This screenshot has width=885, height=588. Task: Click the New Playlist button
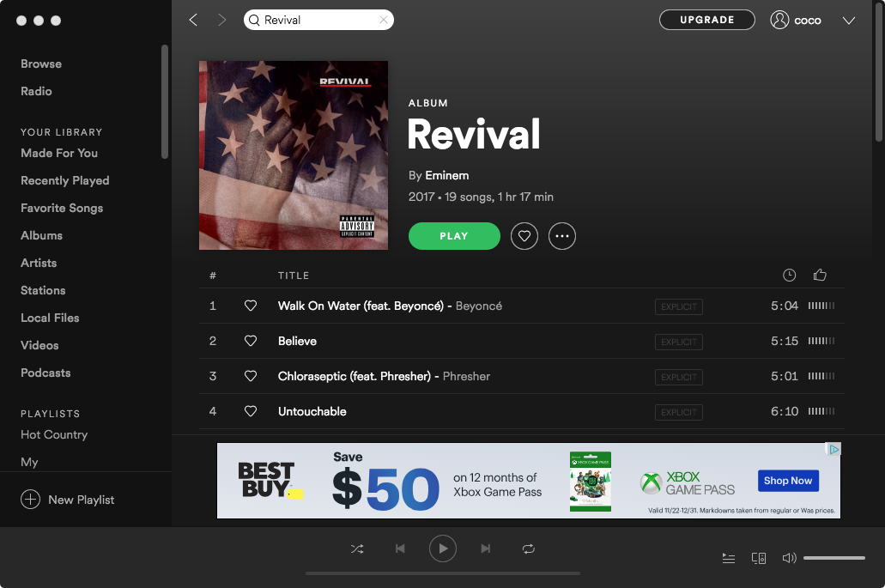68,500
